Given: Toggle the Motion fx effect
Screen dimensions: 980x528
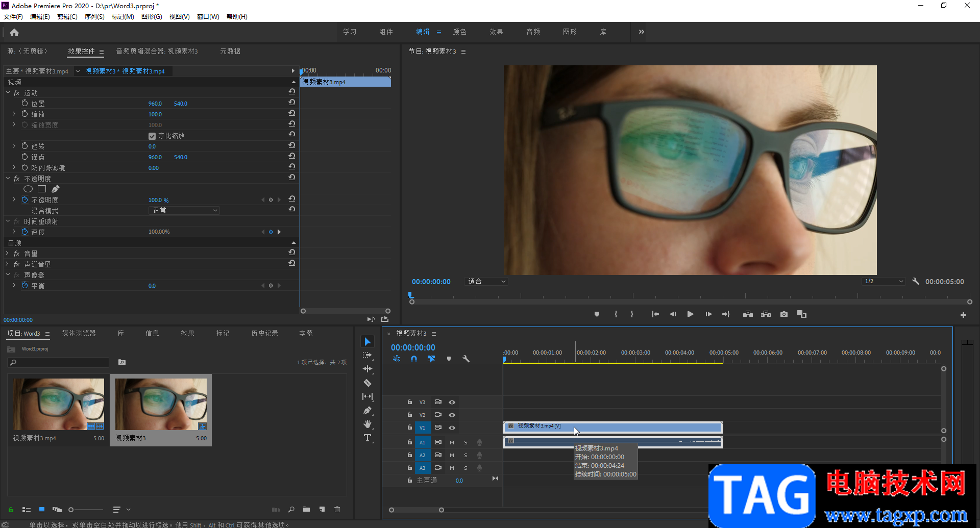Looking at the screenshot, I should click(16, 93).
